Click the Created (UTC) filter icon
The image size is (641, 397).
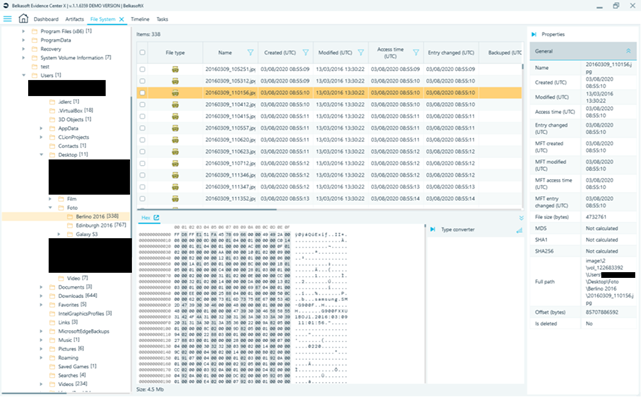305,52
